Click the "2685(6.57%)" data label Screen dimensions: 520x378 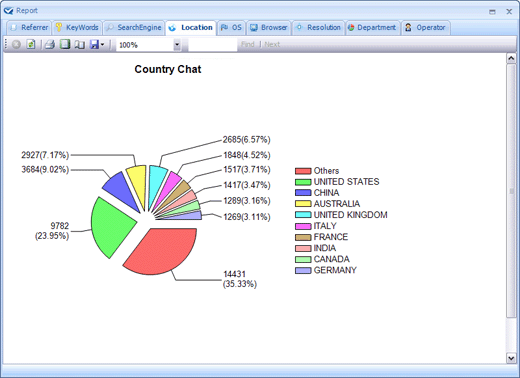pyautogui.click(x=246, y=140)
